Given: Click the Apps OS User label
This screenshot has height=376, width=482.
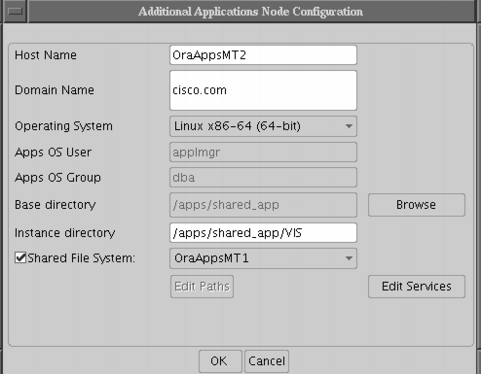Looking at the screenshot, I should [53, 152].
